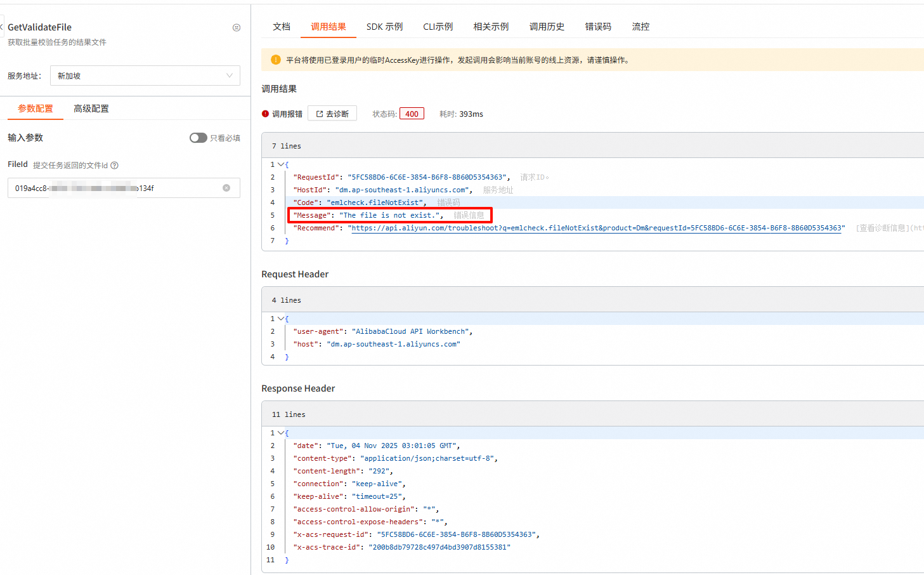Viewport: 924px width, 575px height.
Task: Click the 去诊断 button
Action: pyautogui.click(x=332, y=114)
